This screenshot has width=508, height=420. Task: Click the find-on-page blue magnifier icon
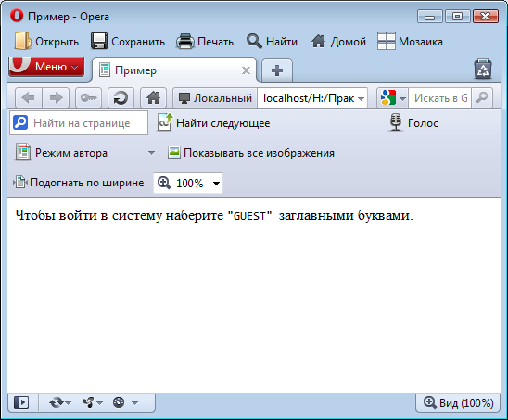(20, 122)
